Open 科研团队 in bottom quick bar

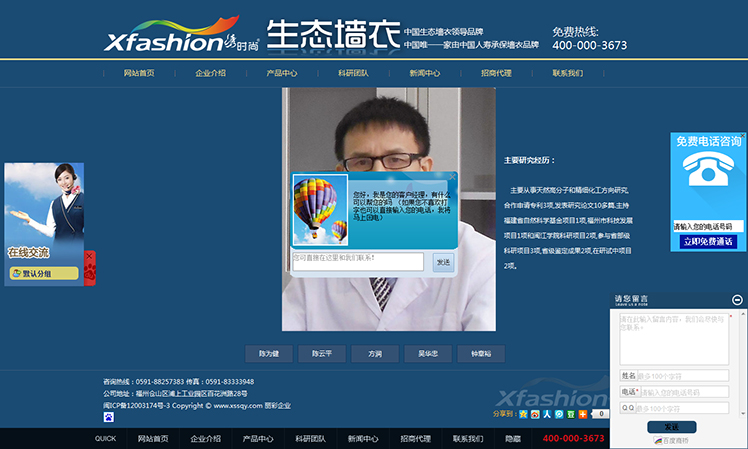(x=311, y=439)
